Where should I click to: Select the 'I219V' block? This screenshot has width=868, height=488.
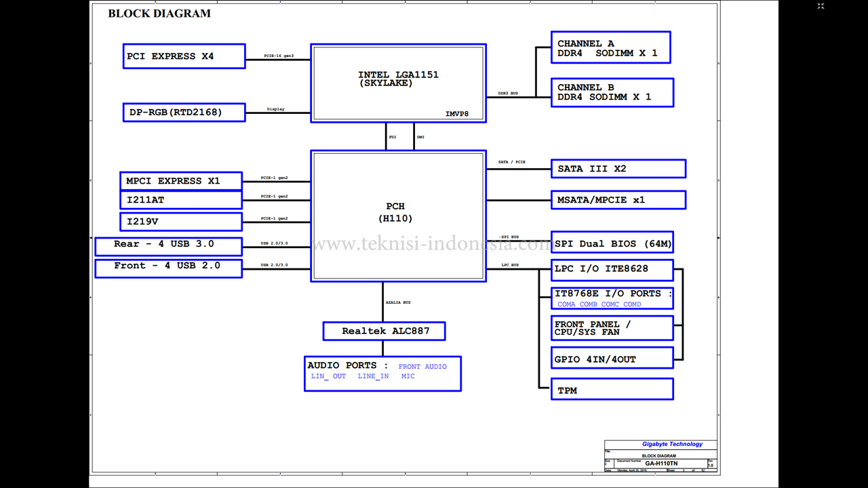181,222
